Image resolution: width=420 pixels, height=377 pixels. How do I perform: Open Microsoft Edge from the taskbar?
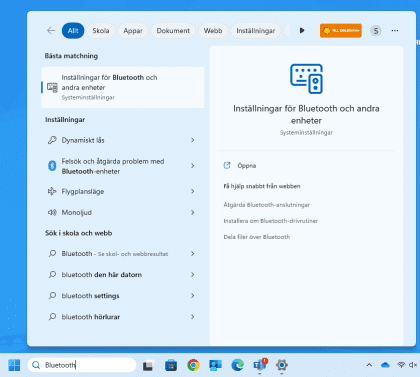point(237,365)
